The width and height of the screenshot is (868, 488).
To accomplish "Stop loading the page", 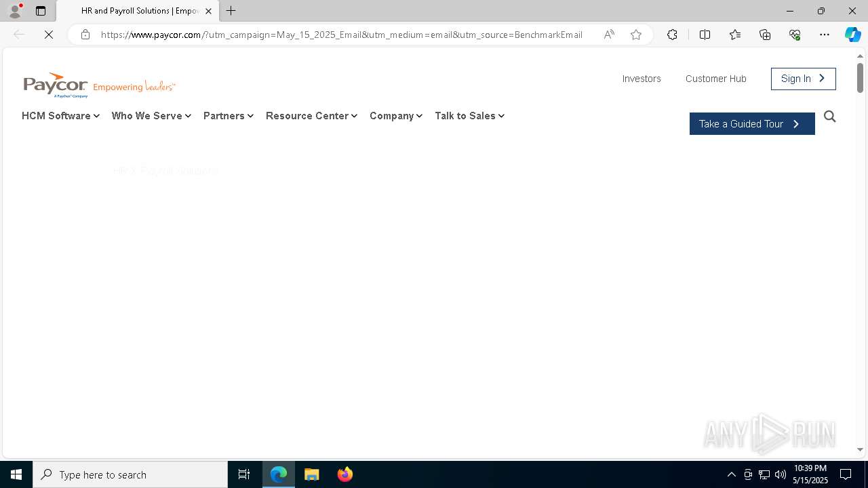I will pyautogui.click(x=49, y=35).
